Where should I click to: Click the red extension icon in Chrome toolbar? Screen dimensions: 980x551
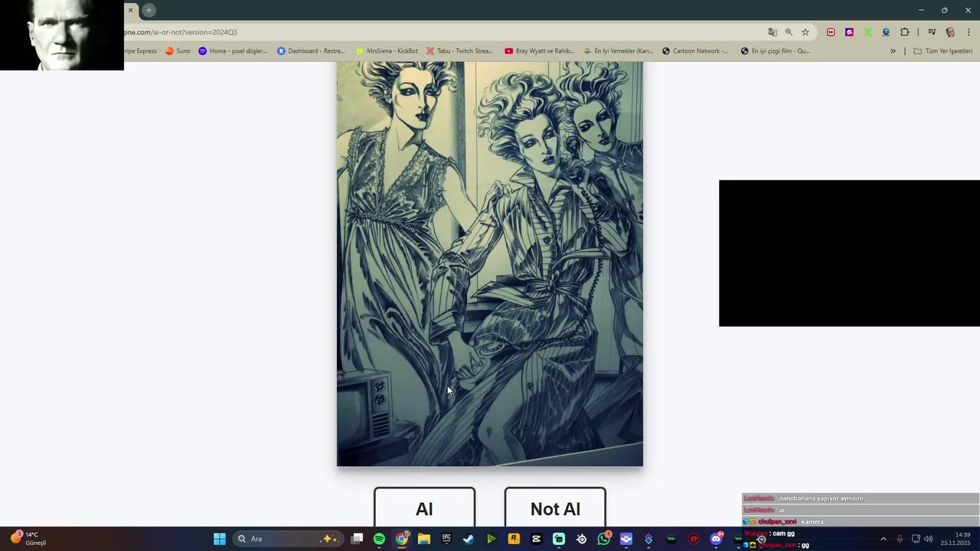(x=831, y=32)
